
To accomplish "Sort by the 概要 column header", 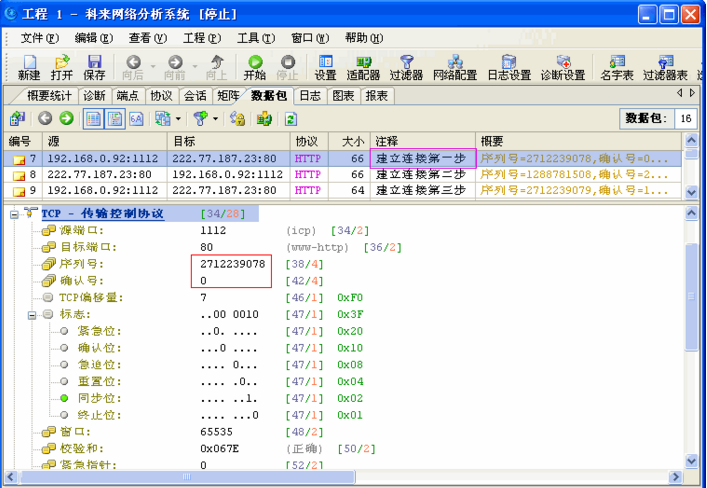I will click(579, 141).
